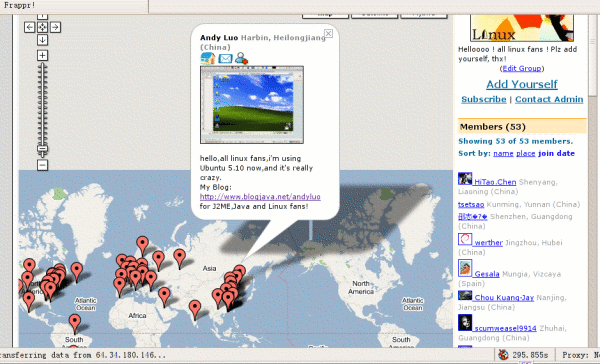The height and width of the screenshot is (364, 600).
Task: Zoom out with the minus button
Action: [42, 165]
